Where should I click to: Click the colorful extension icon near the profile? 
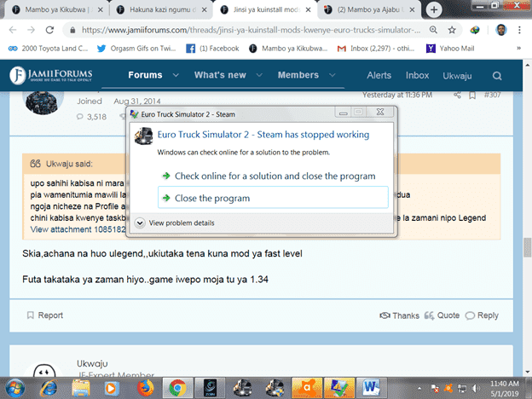point(475,30)
